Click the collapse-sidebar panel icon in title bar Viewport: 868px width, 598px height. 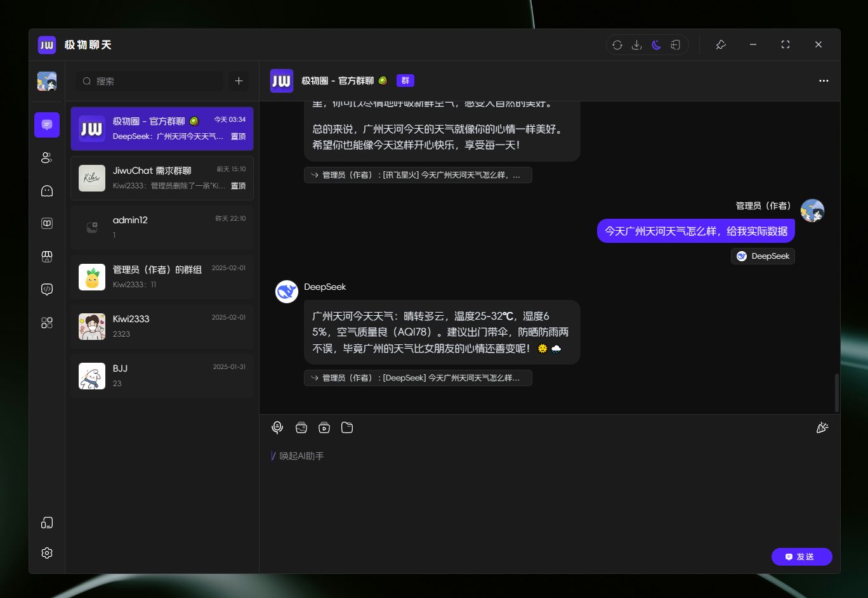pos(676,45)
